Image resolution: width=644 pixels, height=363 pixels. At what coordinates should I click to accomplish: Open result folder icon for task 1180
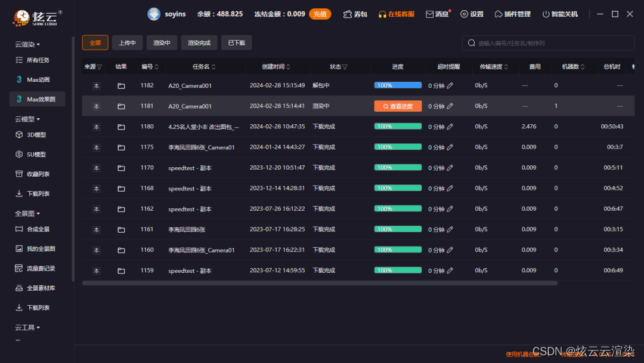pyautogui.click(x=121, y=127)
